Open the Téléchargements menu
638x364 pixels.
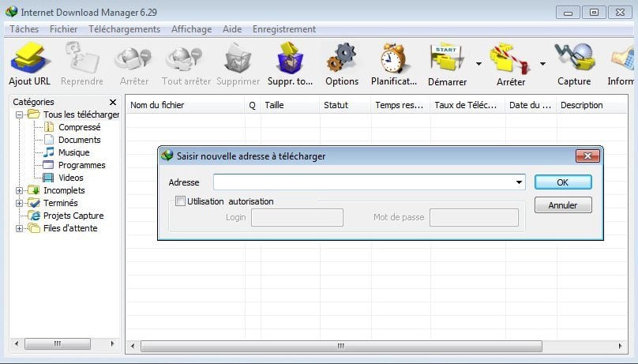[x=124, y=29]
